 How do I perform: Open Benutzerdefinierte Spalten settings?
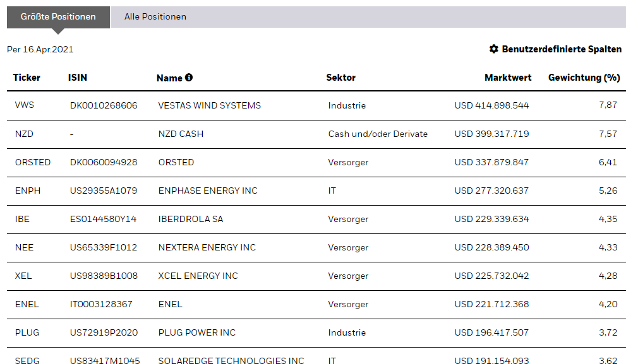[x=562, y=49]
